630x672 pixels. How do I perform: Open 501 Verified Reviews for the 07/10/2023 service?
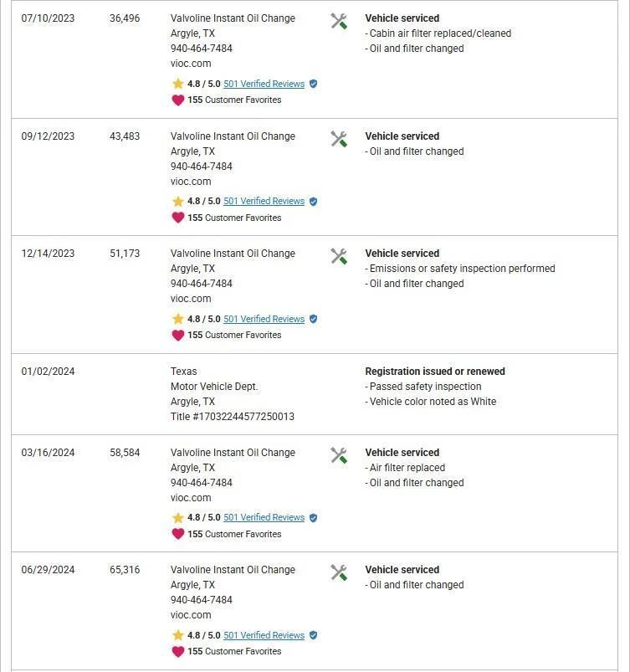[264, 84]
